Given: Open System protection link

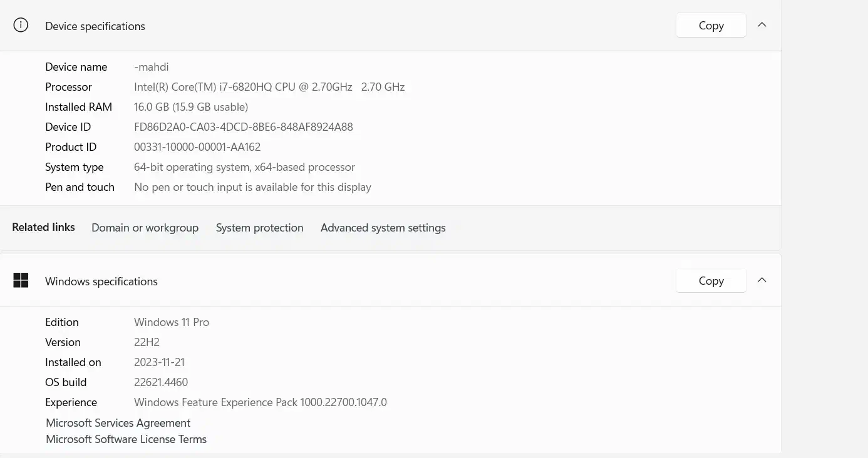Looking at the screenshot, I should point(259,228).
